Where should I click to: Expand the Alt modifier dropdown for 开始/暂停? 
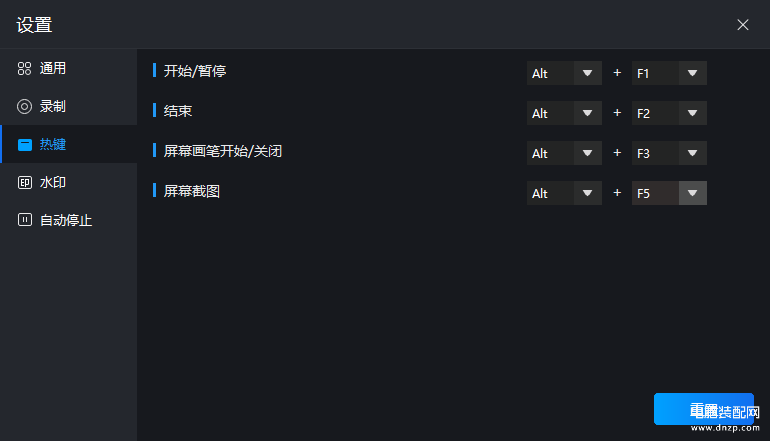(x=564, y=73)
